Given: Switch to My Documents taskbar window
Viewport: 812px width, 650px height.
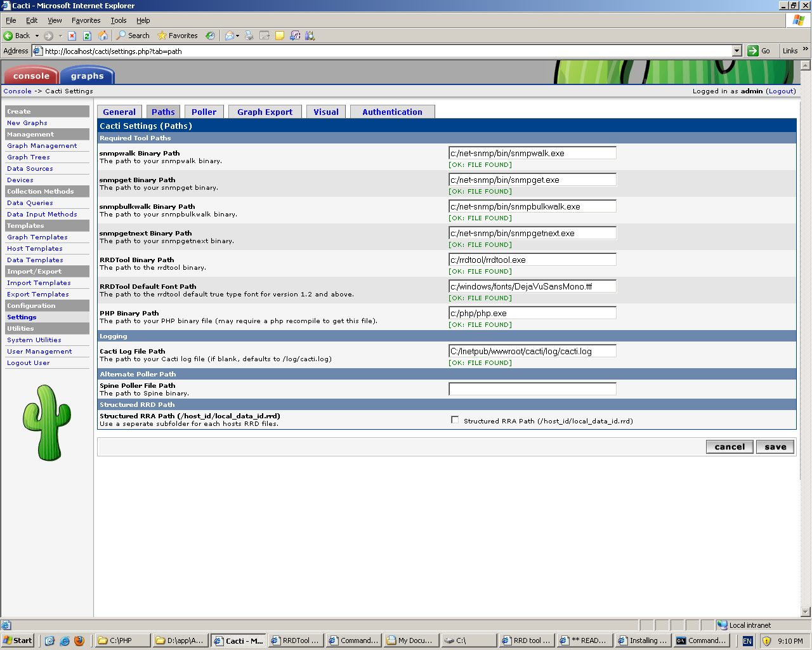Looking at the screenshot, I should click(x=410, y=640).
